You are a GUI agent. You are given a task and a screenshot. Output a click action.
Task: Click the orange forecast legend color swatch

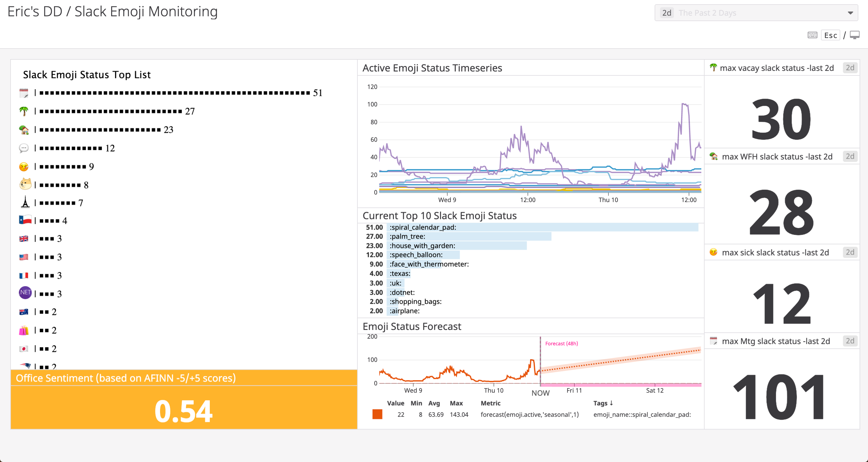tap(377, 414)
